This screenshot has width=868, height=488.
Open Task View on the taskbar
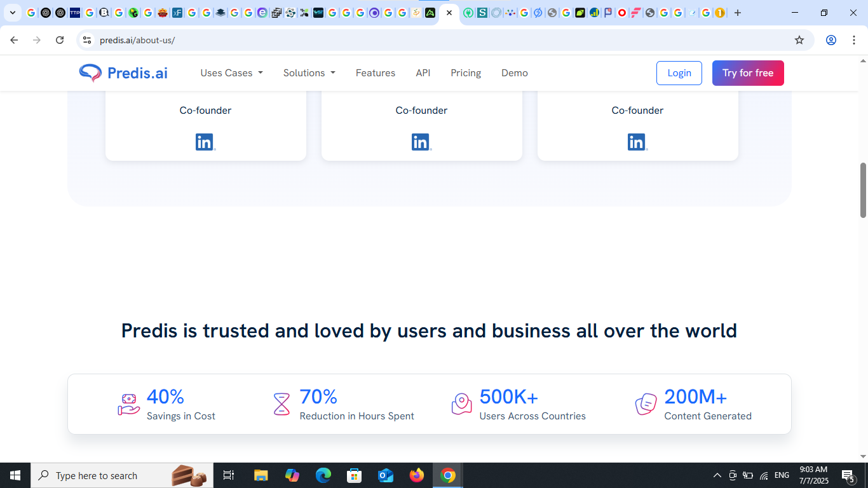point(229,475)
